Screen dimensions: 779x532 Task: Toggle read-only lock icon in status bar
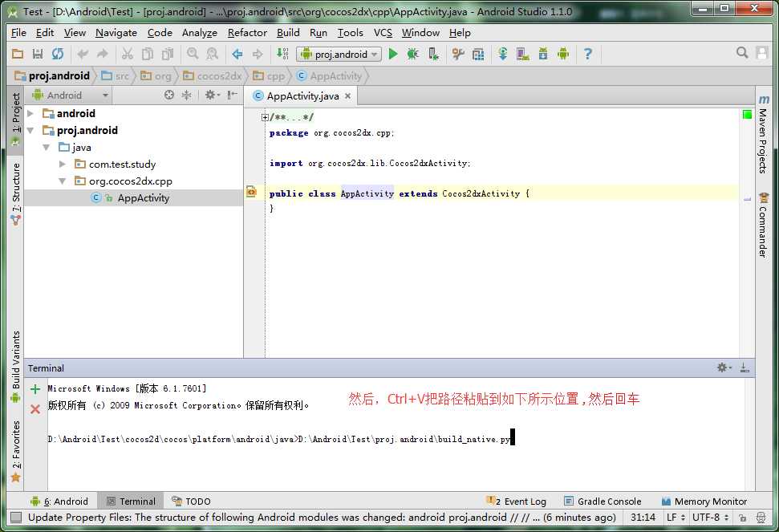click(x=742, y=518)
